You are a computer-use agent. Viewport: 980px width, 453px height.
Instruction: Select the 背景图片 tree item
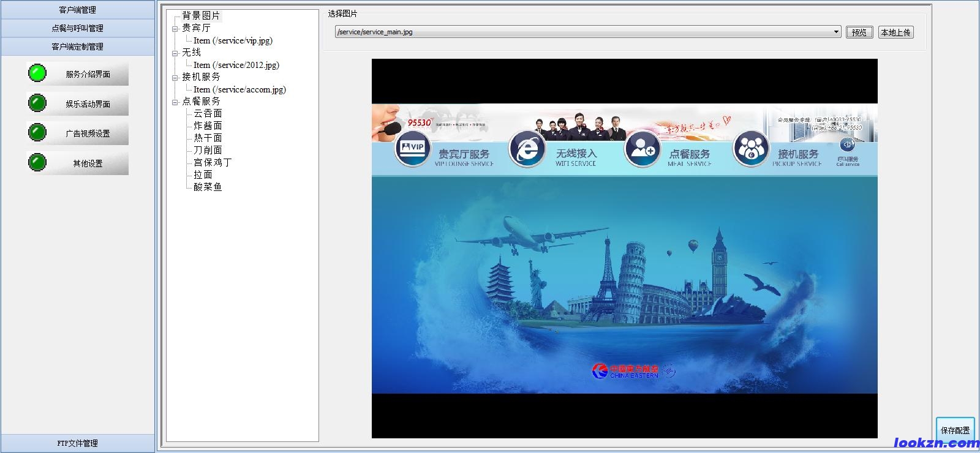pyautogui.click(x=201, y=16)
